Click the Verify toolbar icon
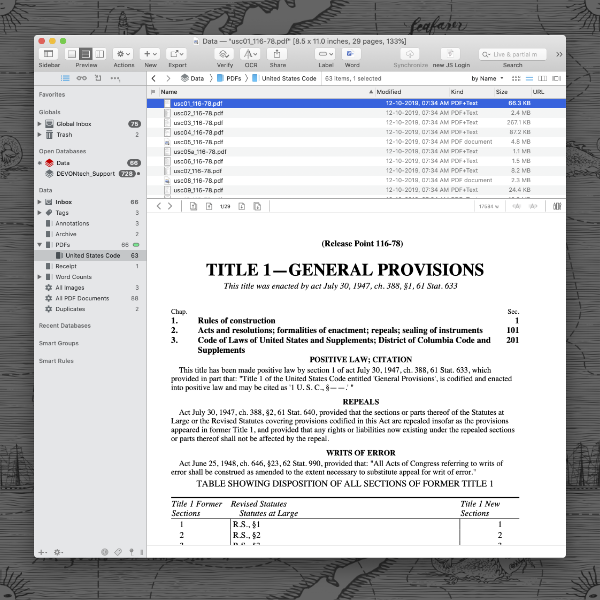Screen dimensions: 600x600 (224, 54)
